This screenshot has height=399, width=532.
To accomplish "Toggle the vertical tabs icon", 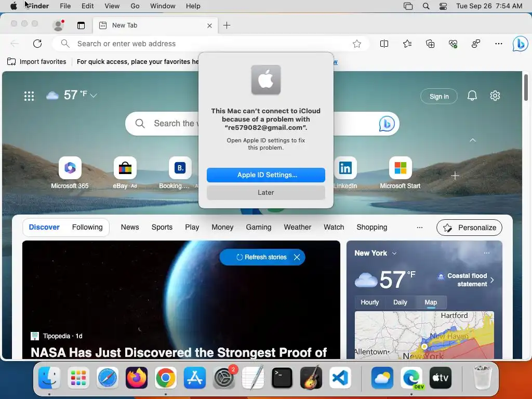I will 81,25.
